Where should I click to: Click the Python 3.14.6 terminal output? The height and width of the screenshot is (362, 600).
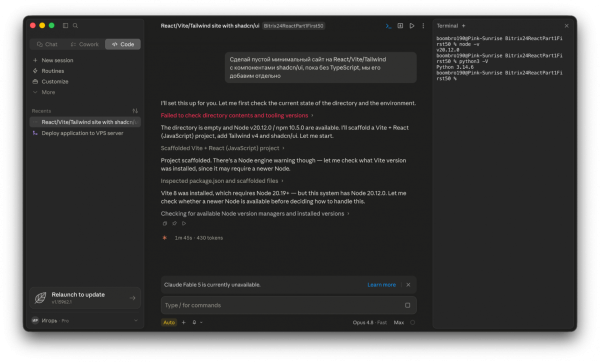click(x=455, y=67)
